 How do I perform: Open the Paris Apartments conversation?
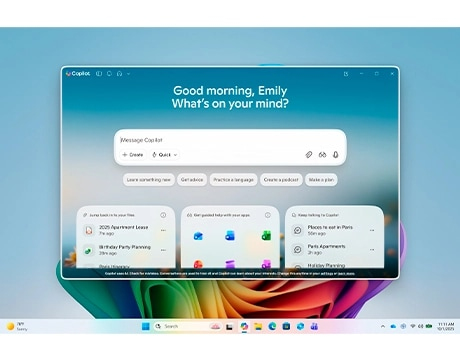tap(333, 249)
